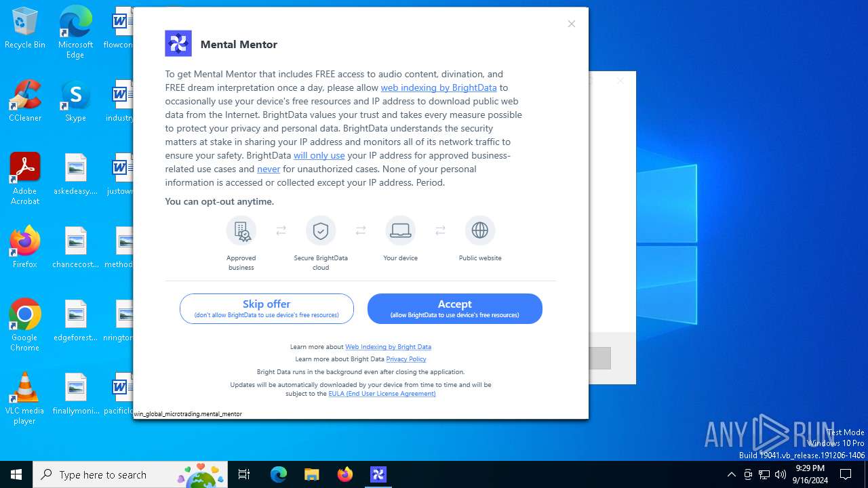Click the Mental Mentor taskbar icon
This screenshot has height=488, width=868.
point(378,474)
